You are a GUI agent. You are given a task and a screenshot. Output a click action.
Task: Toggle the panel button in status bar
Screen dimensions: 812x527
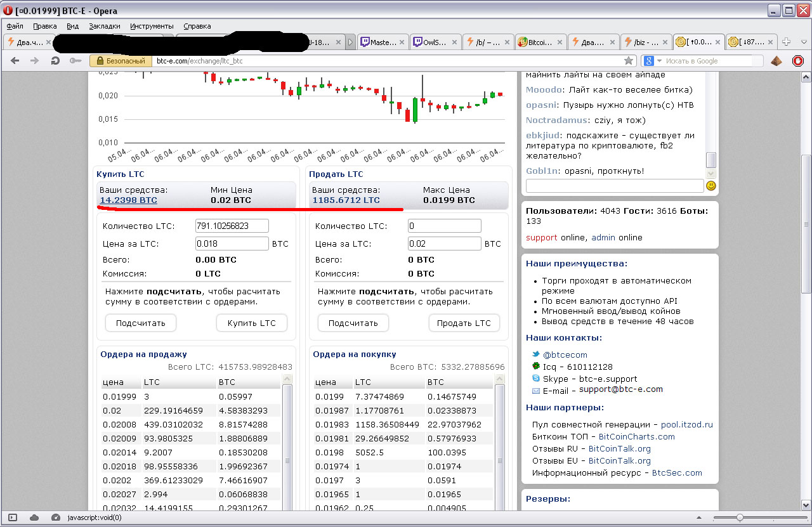tap(13, 517)
